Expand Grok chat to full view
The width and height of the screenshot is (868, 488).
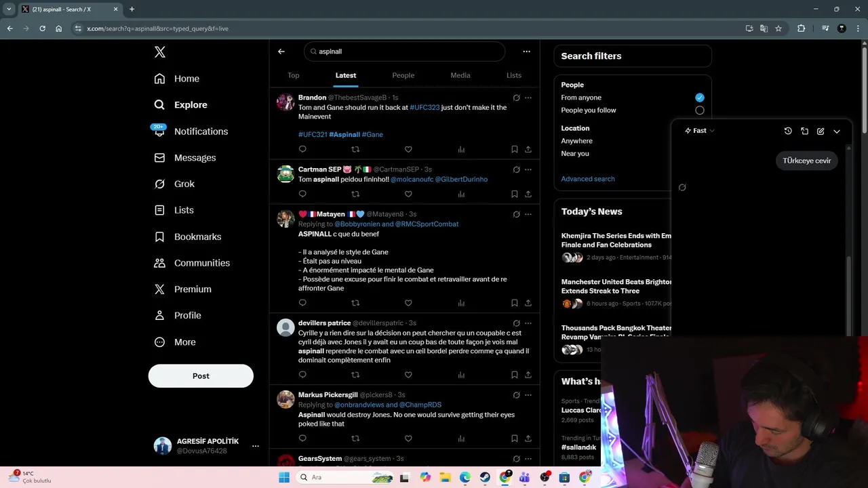point(804,131)
